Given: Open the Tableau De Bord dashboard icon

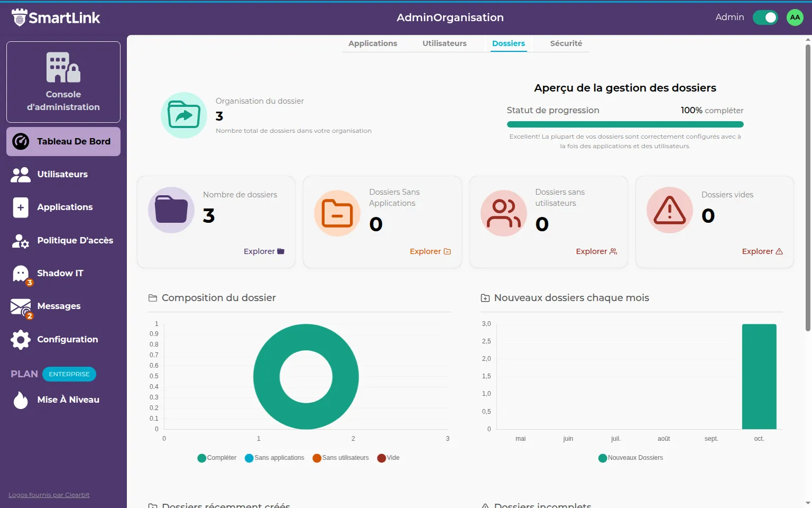Looking at the screenshot, I should tap(20, 141).
